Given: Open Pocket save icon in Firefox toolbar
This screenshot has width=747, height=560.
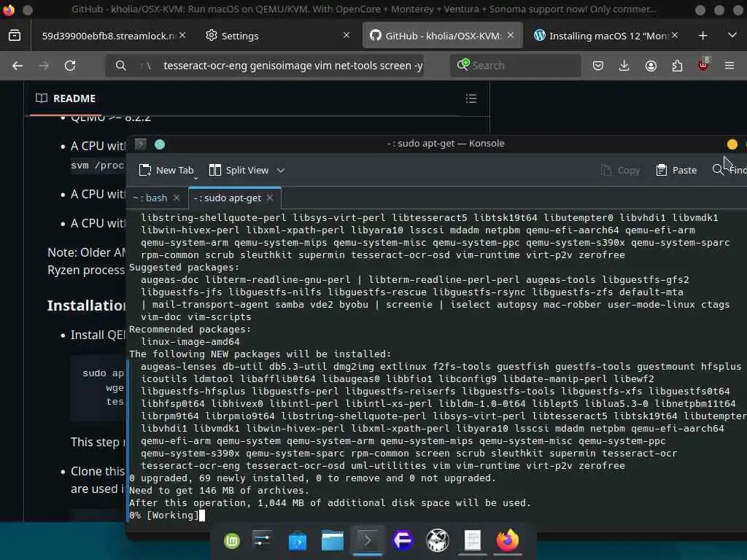Looking at the screenshot, I should (x=598, y=66).
